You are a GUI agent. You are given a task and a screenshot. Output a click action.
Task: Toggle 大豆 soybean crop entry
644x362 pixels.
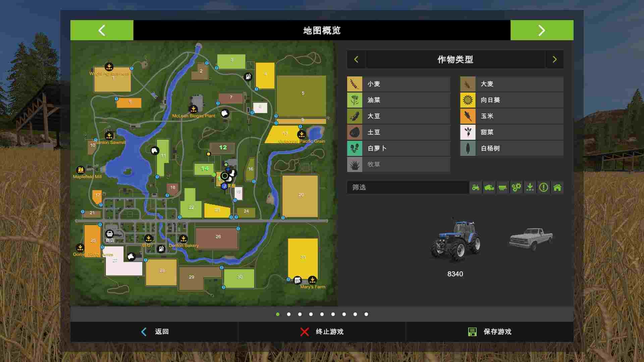pyautogui.click(x=398, y=116)
